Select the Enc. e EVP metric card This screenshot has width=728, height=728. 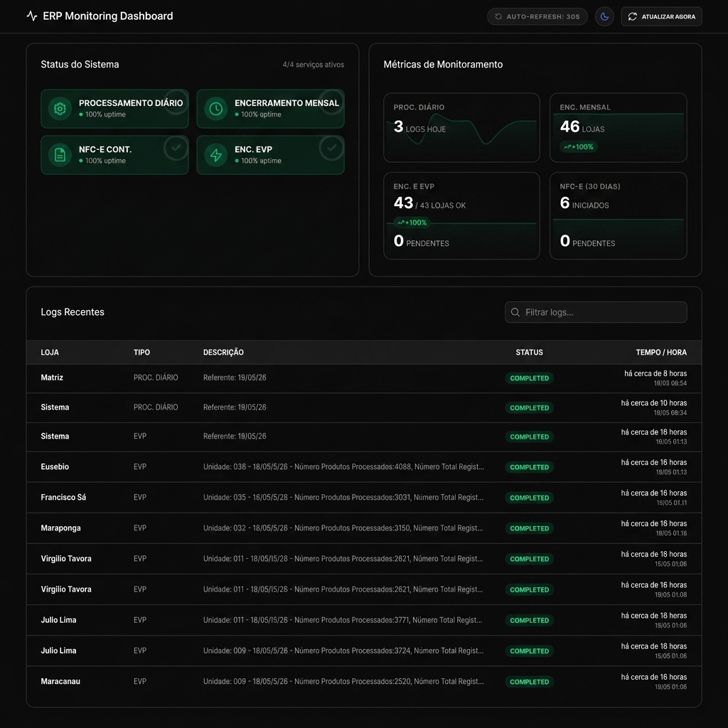coord(461,216)
